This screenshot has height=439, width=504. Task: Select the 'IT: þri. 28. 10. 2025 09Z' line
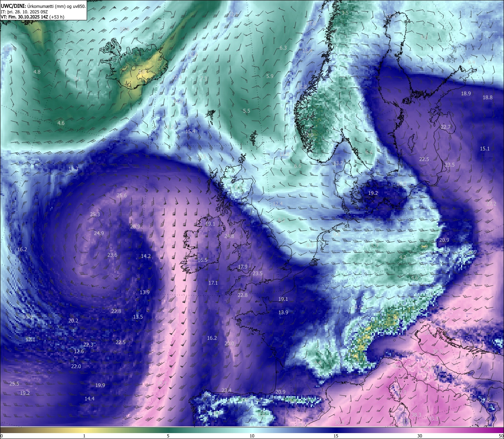pos(24,11)
